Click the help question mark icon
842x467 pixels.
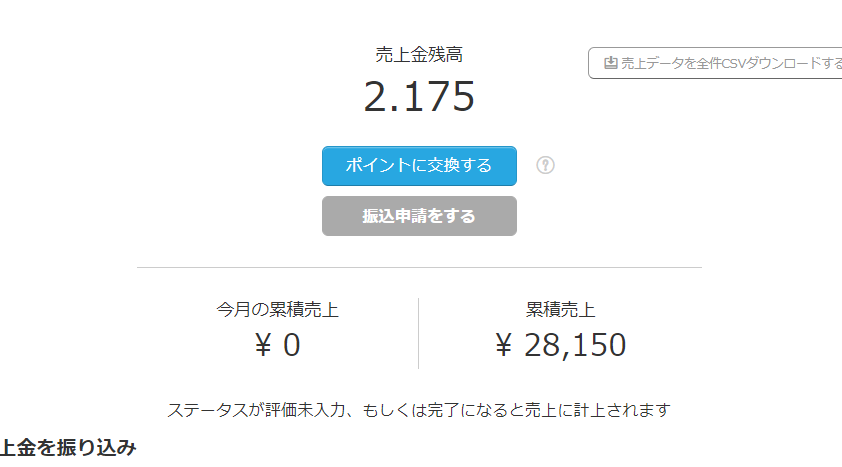545,165
